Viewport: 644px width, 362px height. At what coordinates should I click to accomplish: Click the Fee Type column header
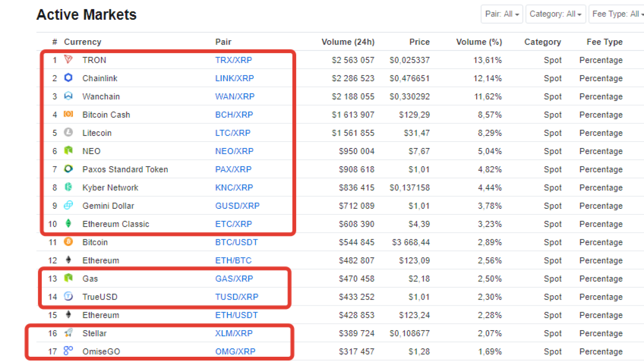[605, 42]
